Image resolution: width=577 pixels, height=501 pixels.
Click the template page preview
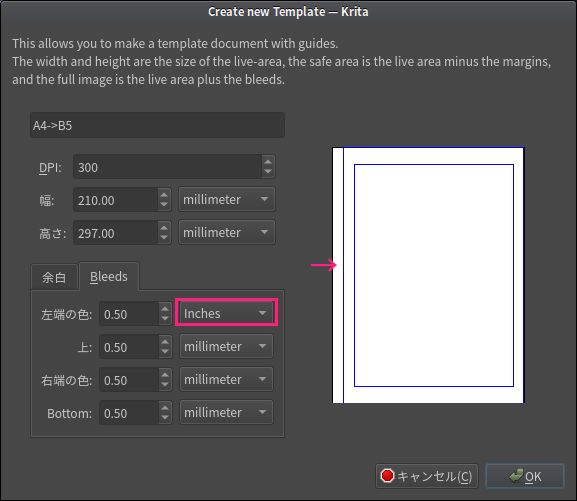click(x=428, y=275)
